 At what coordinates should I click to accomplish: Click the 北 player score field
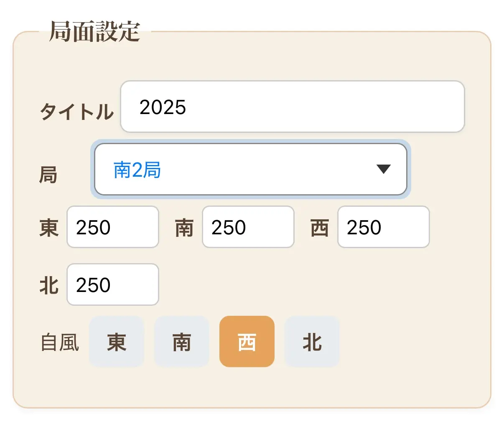pos(112,284)
